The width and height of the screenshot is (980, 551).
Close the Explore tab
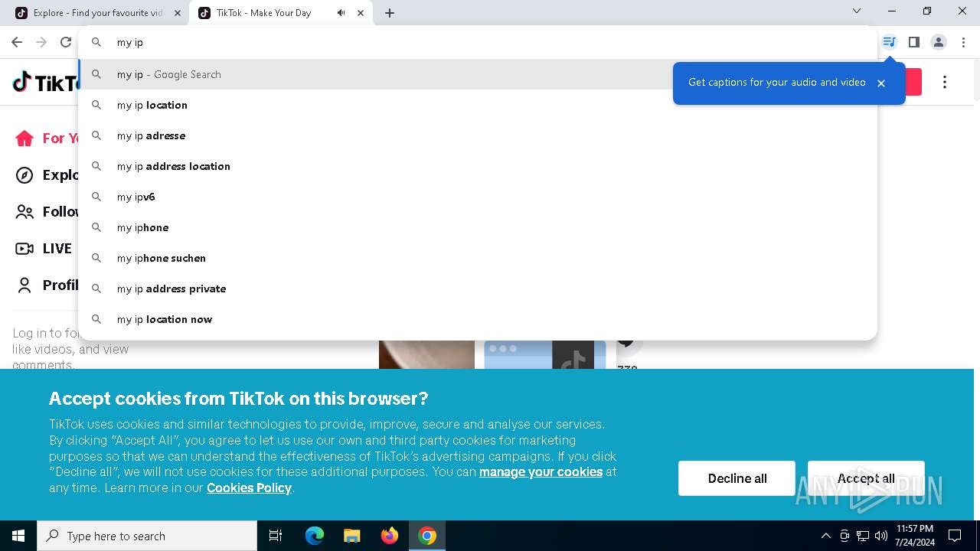[x=178, y=13]
